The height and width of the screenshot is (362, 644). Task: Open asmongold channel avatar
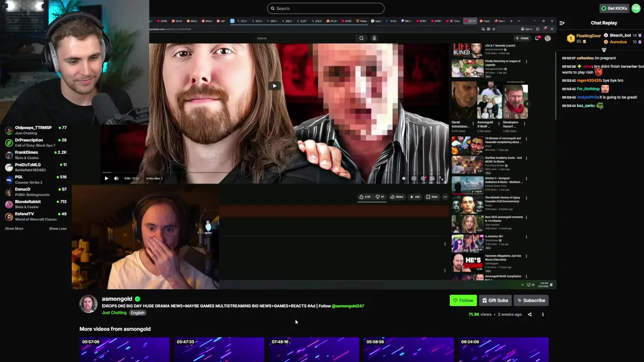88,304
